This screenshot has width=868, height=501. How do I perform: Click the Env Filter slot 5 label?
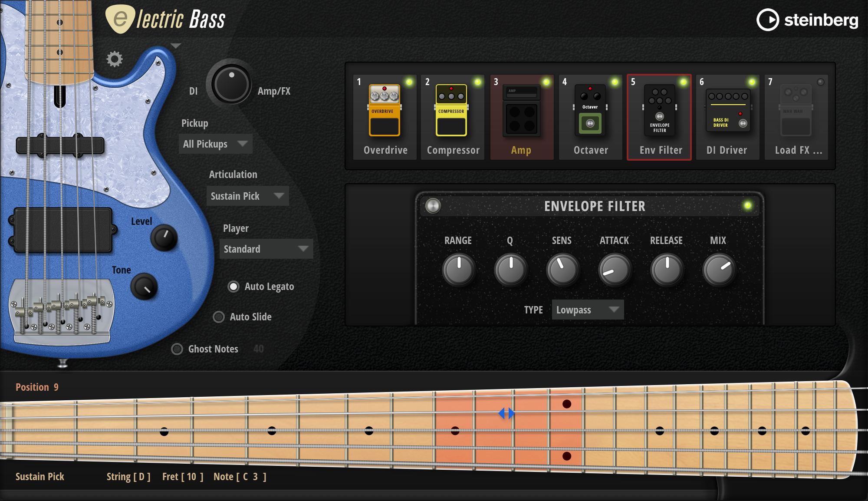661,150
